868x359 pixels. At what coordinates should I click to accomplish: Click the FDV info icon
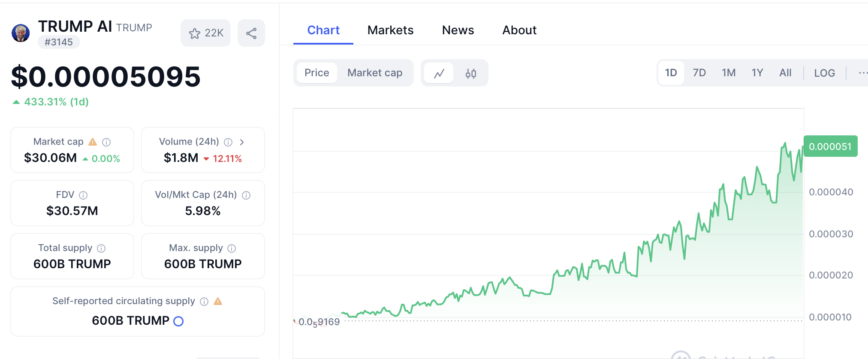[x=83, y=195]
